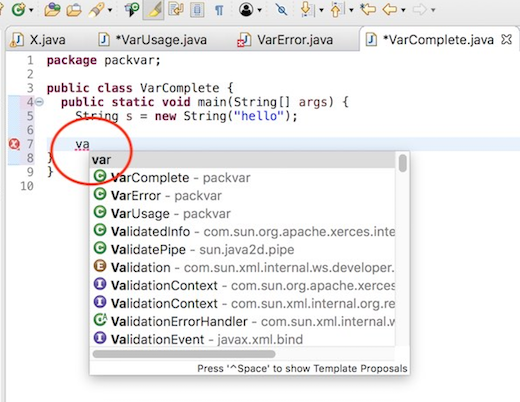520x402 pixels.
Task: Click the Last Edit Location icon
Action: coord(368,9)
